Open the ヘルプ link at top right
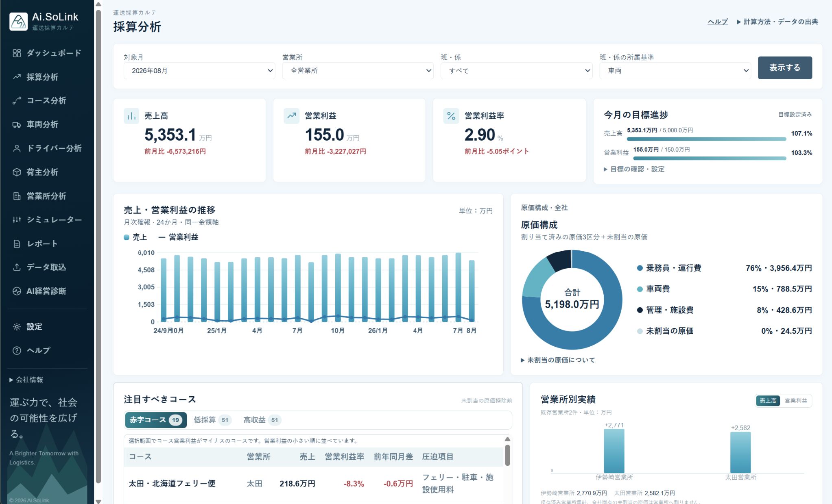 pyautogui.click(x=718, y=22)
